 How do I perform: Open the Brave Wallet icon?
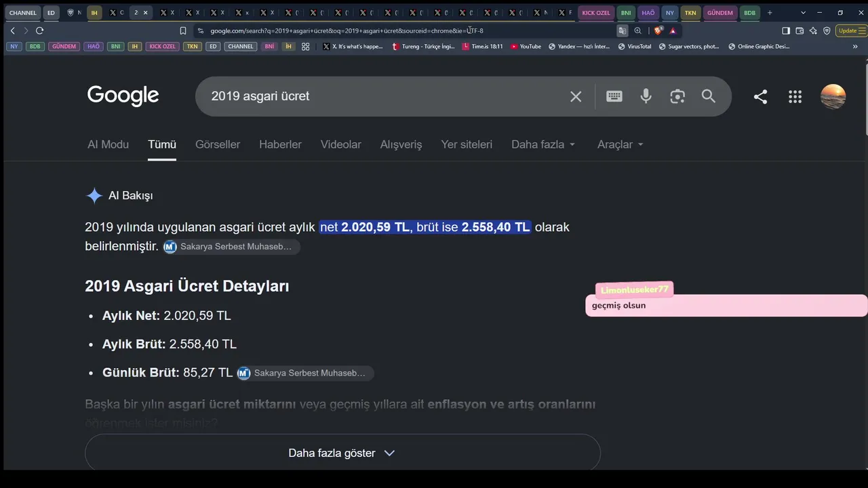[800, 30]
